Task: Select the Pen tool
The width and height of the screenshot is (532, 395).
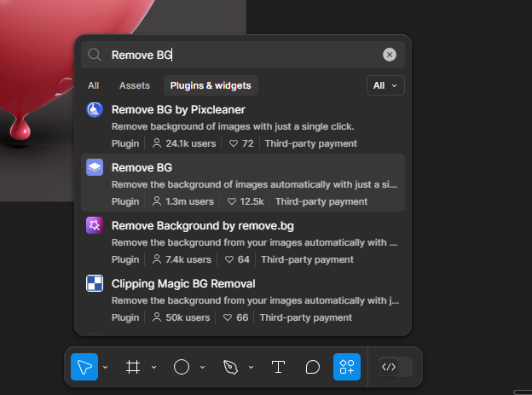Action: point(230,367)
